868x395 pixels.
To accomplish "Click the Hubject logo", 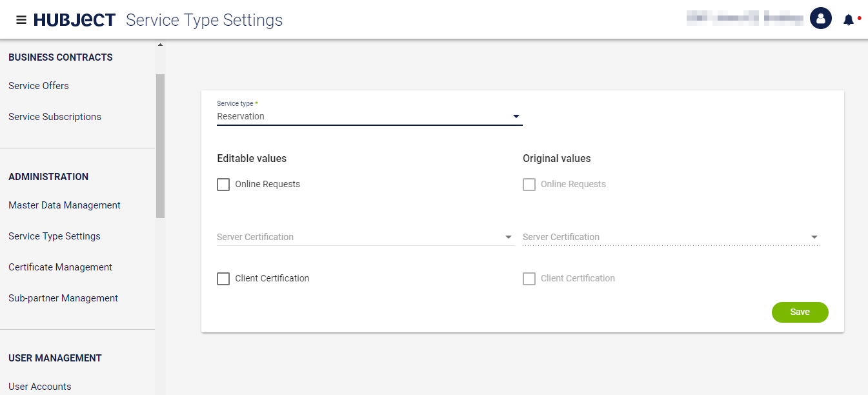I will (x=74, y=20).
